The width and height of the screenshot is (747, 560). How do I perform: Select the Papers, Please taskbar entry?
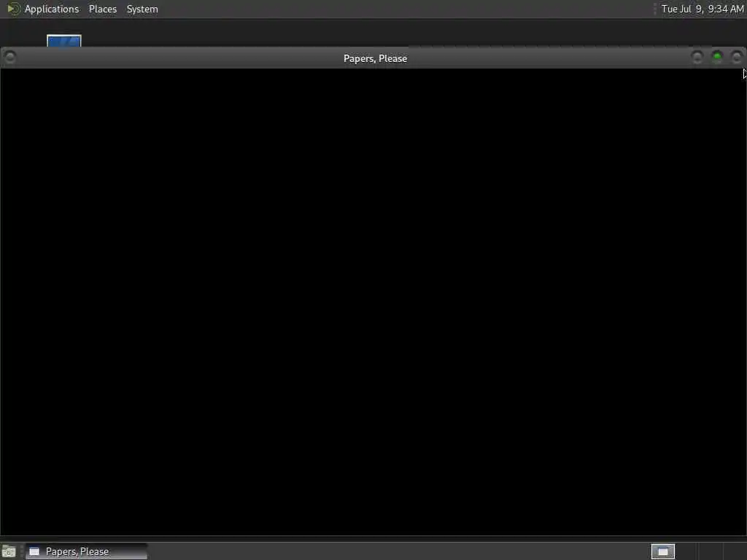tap(86, 551)
